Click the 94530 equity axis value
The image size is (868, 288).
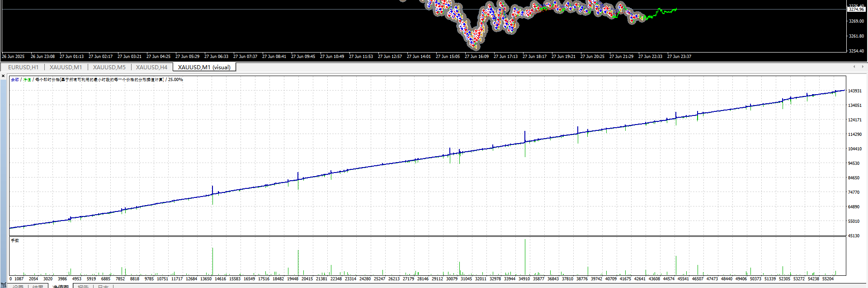pos(854,163)
